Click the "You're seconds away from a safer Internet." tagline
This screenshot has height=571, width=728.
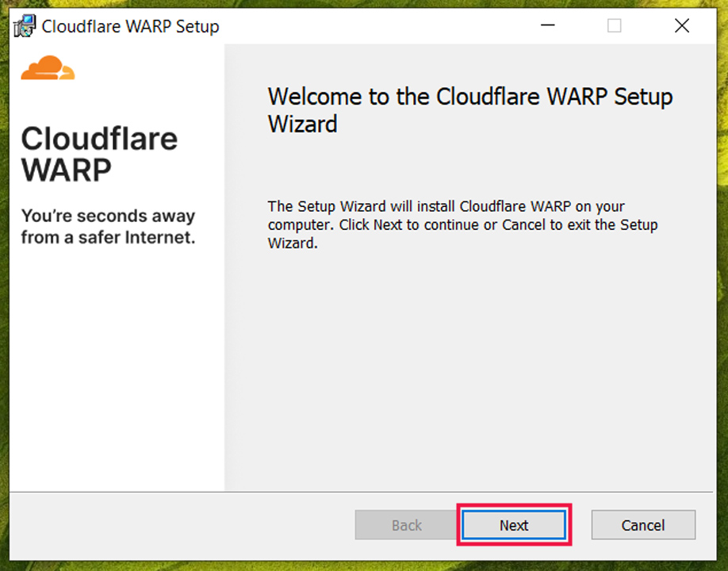[108, 227]
